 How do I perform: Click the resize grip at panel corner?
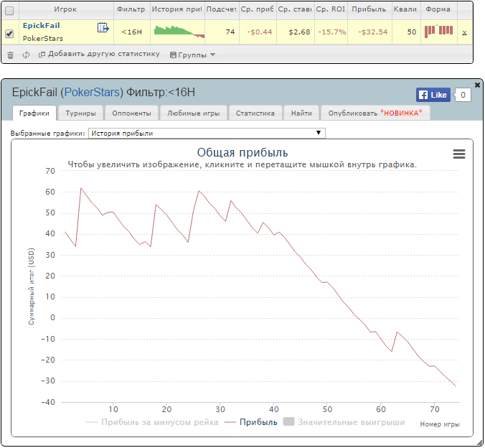tap(480, 443)
